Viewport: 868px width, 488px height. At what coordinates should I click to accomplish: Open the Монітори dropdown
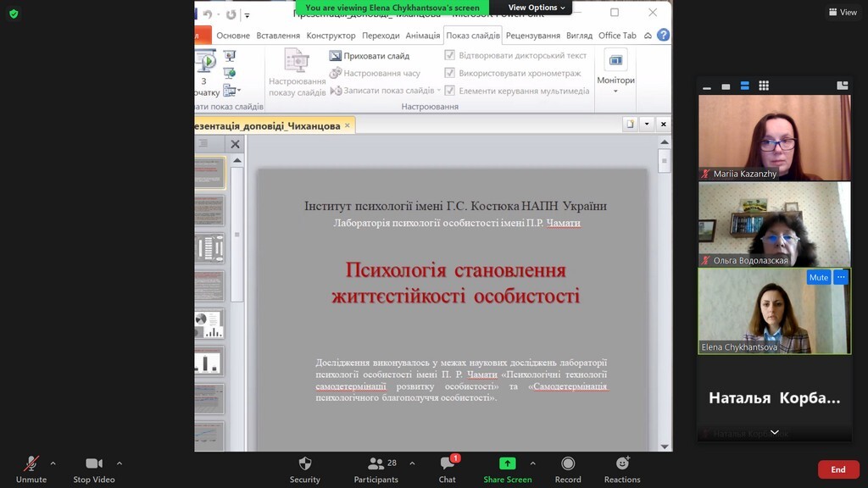click(615, 73)
